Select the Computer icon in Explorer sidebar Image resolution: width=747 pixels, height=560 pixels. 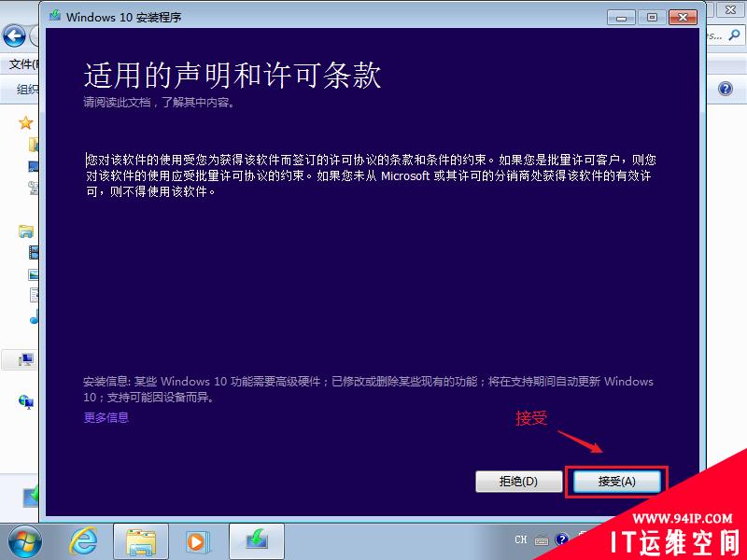click(26, 359)
